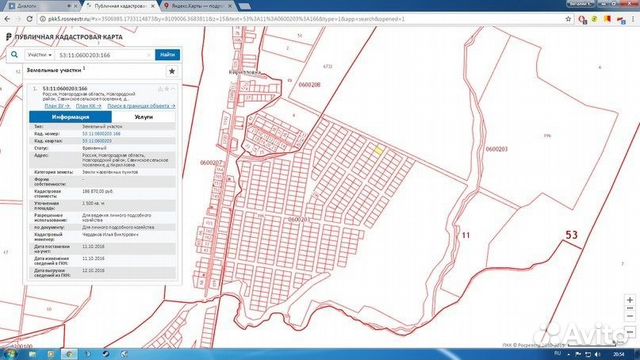
Task: Clear the search field with the X
Action: click(149, 55)
